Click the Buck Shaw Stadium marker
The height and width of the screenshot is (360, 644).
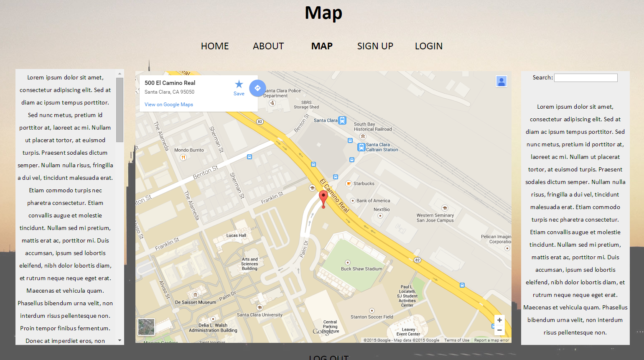347,263
